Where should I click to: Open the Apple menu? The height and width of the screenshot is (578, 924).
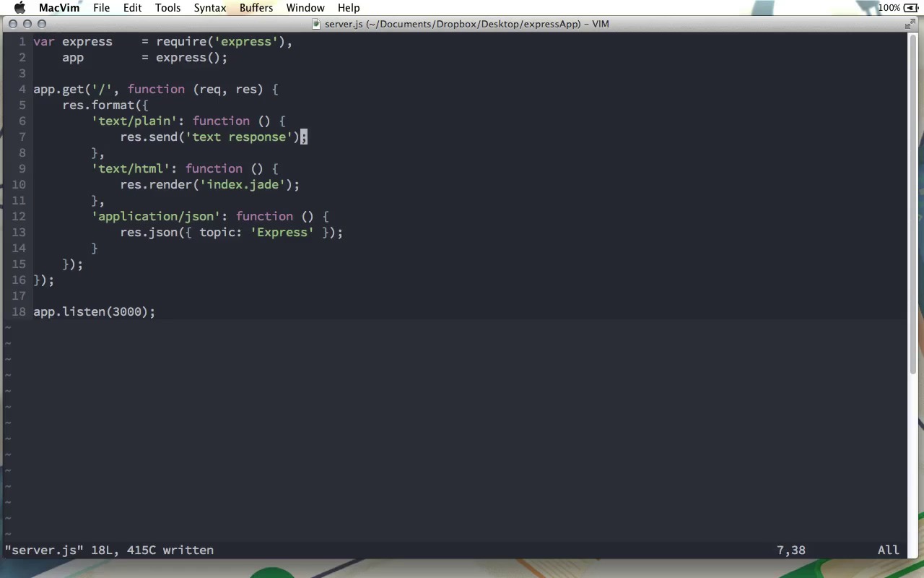point(19,8)
